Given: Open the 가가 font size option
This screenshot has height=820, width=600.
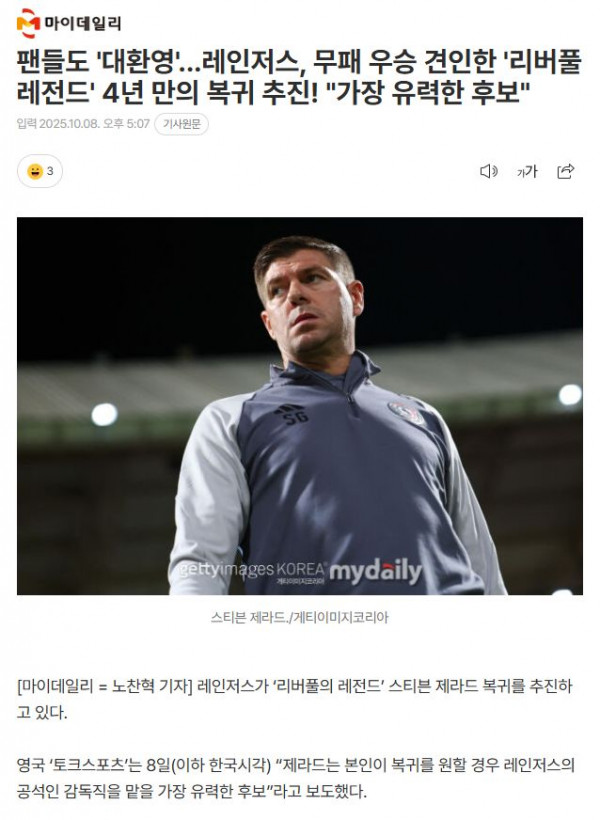Looking at the screenshot, I should (x=527, y=171).
